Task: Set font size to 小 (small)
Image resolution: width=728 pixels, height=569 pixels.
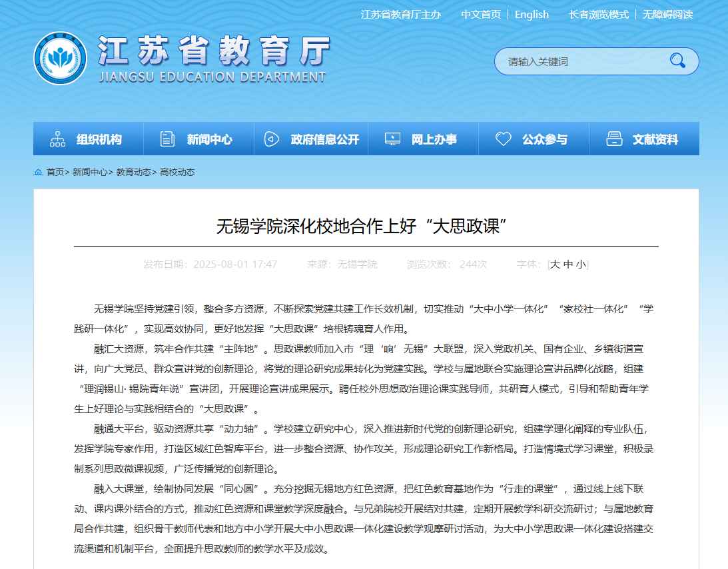Action: point(581,265)
